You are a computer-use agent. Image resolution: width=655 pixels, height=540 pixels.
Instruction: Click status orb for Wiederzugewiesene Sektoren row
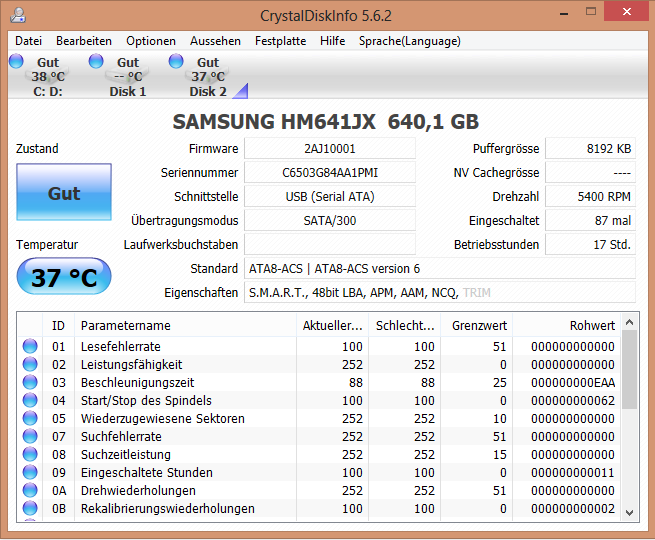[30, 418]
